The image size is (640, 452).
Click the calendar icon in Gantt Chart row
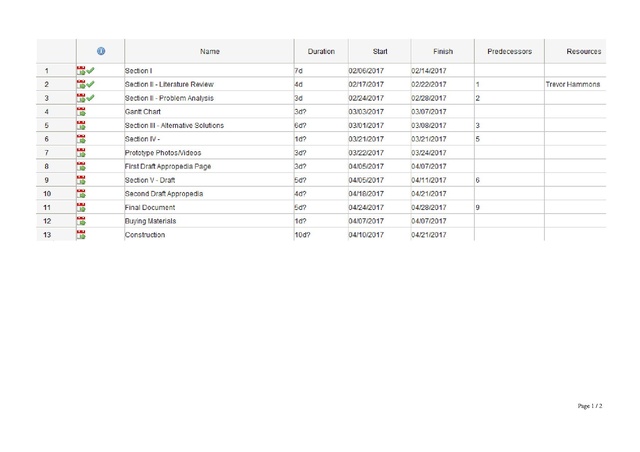click(81, 111)
